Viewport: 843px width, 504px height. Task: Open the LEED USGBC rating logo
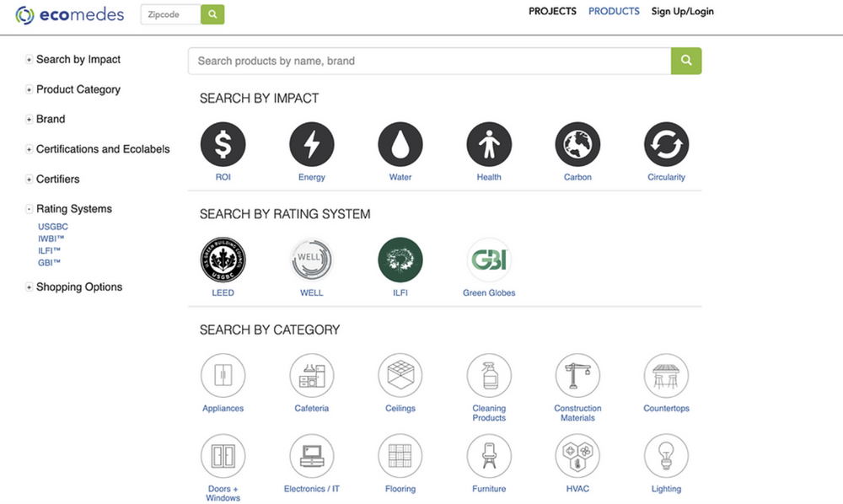pyautogui.click(x=223, y=260)
